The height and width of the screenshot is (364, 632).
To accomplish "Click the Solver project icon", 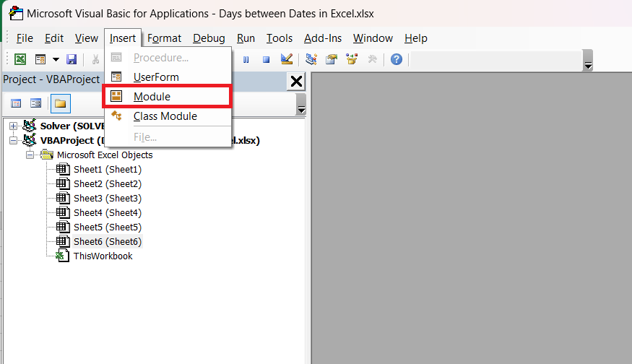I will coord(30,126).
